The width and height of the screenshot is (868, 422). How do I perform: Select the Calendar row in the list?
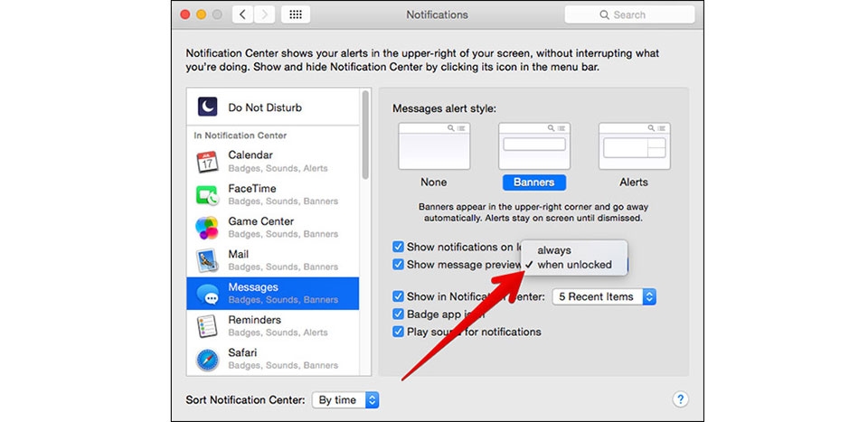[273, 162]
